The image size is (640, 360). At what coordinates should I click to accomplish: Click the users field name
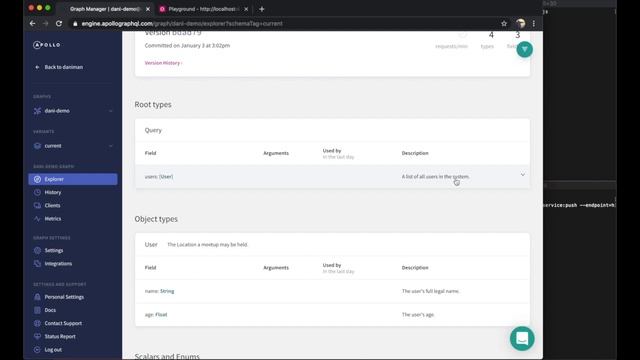click(151, 177)
